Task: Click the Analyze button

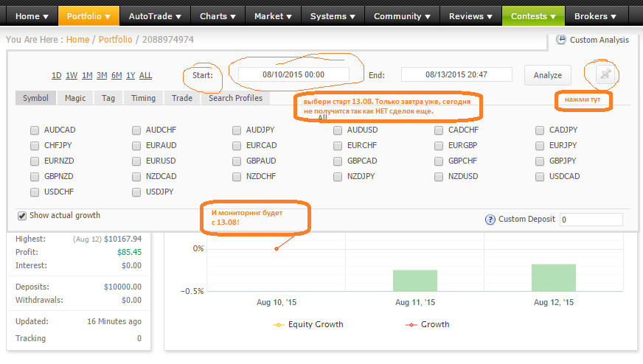Action: pos(547,75)
